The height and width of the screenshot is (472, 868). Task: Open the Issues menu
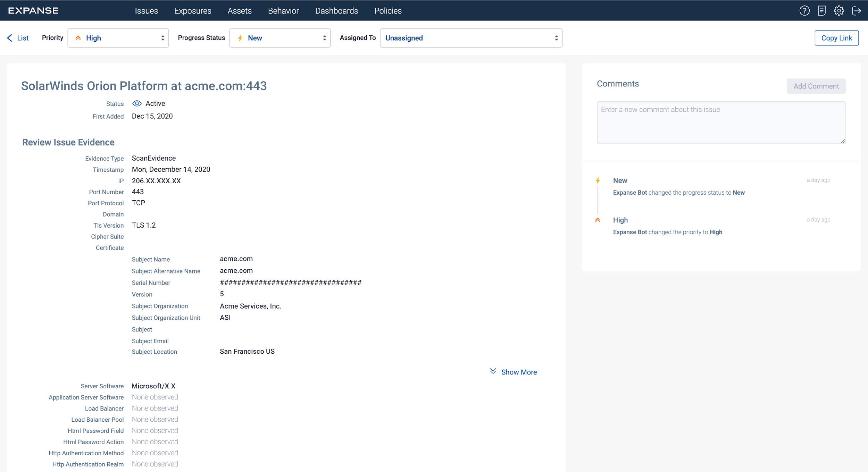tap(146, 11)
